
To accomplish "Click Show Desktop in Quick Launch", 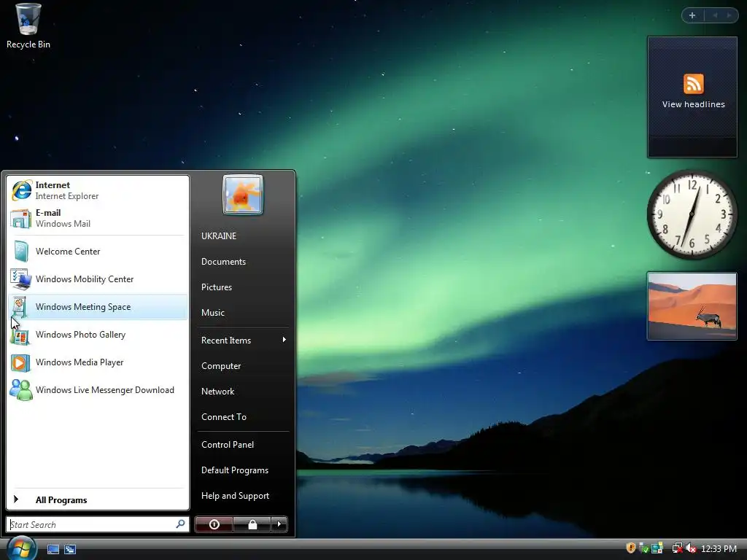I will pos(53,549).
